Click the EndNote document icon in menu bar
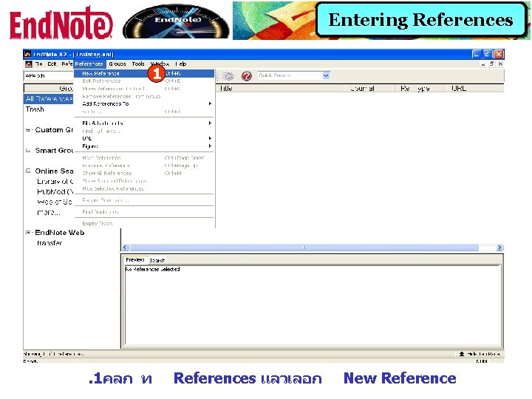 pyautogui.click(x=29, y=64)
